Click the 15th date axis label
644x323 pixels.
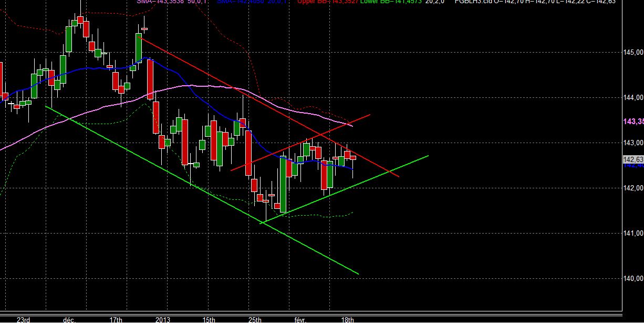tap(209, 319)
